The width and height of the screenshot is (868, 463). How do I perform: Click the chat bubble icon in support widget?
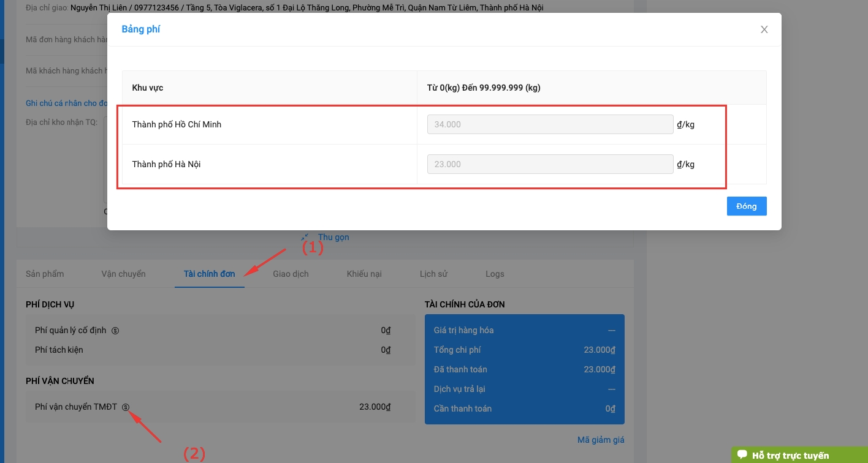[742, 454]
